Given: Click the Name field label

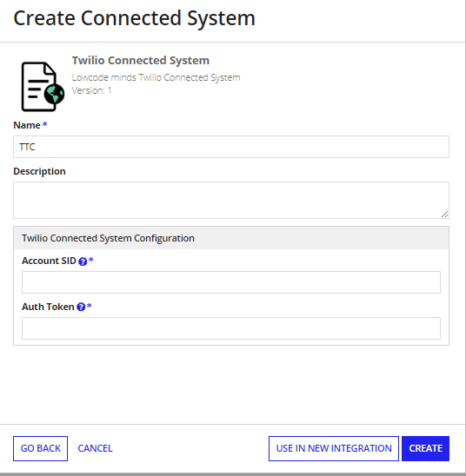Looking at the screenshot, I should click(x=27, y=125).
